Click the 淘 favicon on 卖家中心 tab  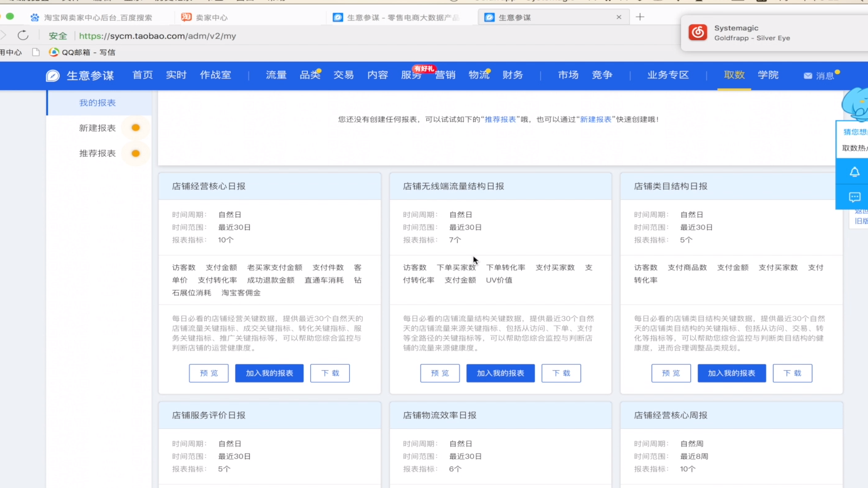(186, 17)
